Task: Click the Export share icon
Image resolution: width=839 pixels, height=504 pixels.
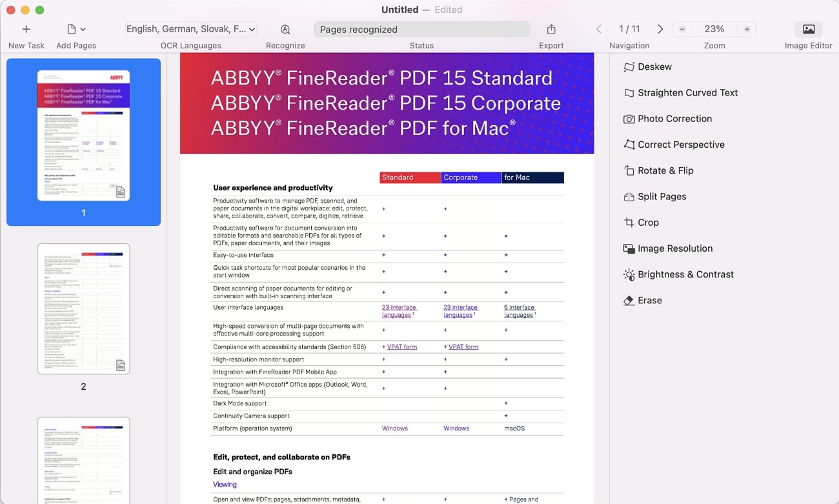Action: [551, 29]
